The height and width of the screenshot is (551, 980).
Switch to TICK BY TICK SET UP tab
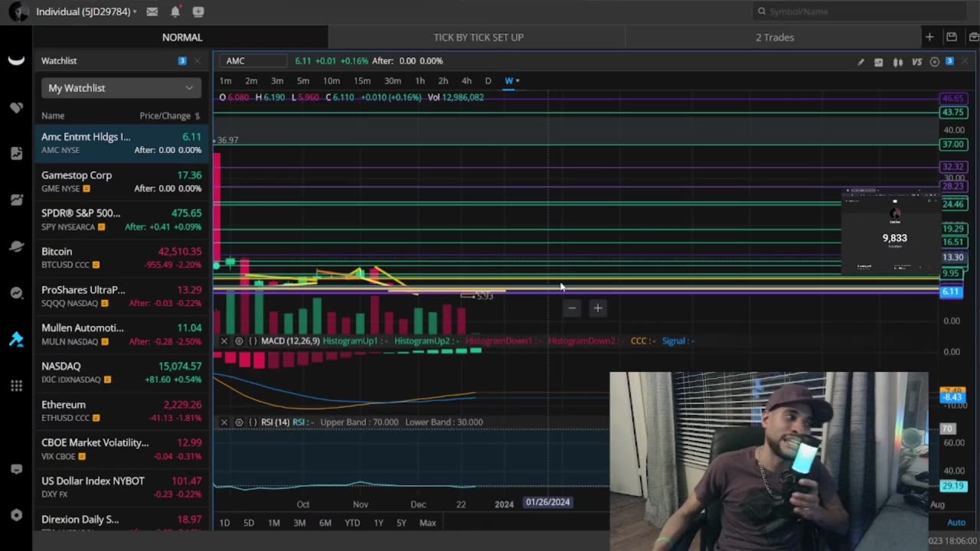point(479,37)
